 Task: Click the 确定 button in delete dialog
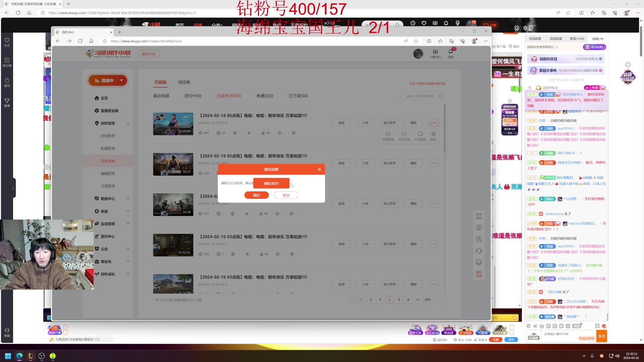[256, 195]
